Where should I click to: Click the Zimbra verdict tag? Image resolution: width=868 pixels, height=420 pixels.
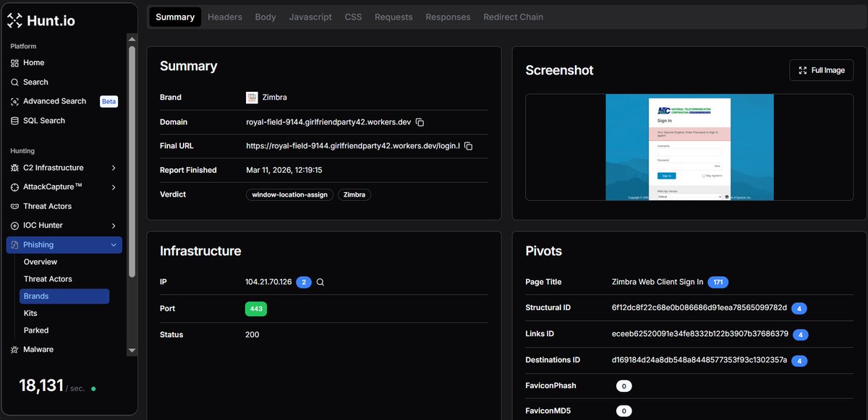coord(354,194)
